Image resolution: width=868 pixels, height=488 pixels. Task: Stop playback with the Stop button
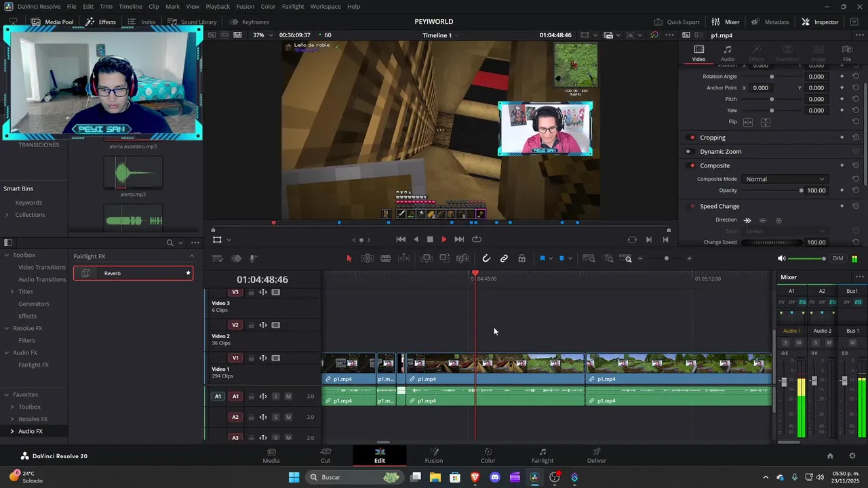[x=430, y=239]
